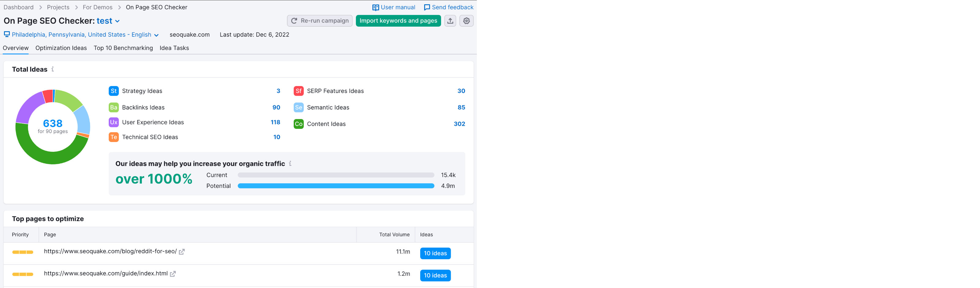
Task: Click the info icon beside Total Ideas
Action: pos(53,69)
